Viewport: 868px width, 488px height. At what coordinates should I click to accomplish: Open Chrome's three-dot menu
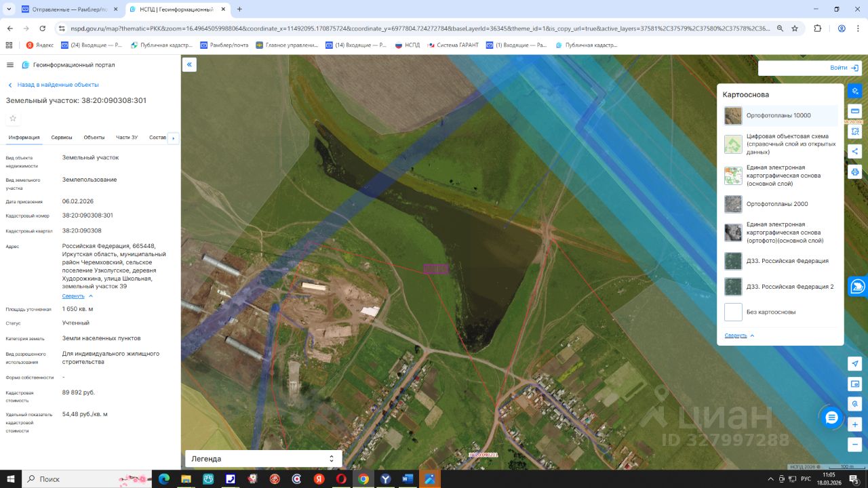pos(859,28)
